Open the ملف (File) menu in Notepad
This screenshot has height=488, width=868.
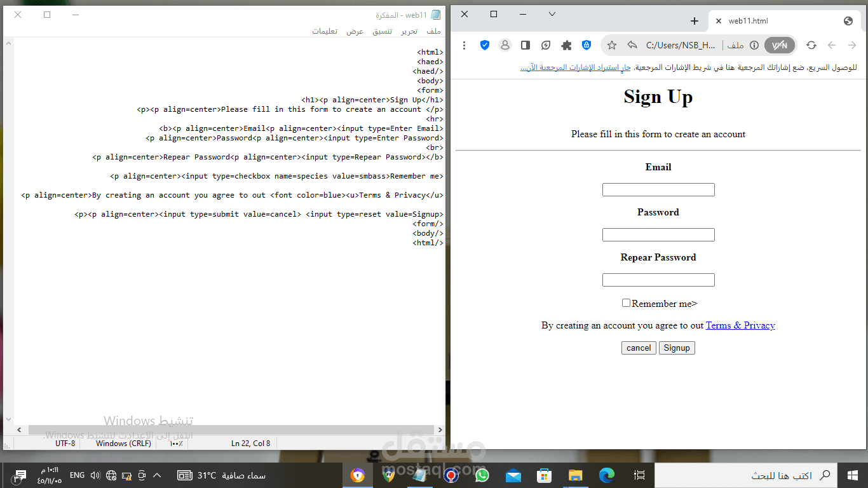coord(434,31)
